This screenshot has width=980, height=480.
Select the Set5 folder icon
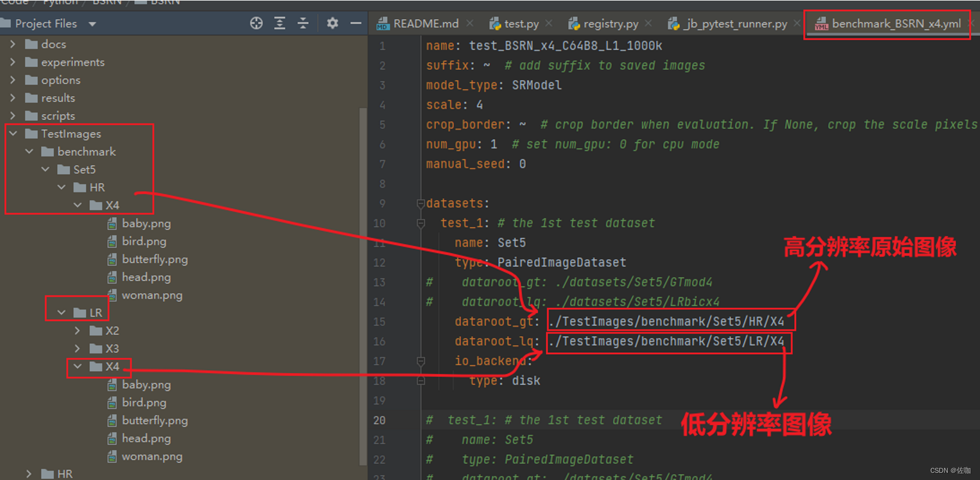click(x=63, y=170)
